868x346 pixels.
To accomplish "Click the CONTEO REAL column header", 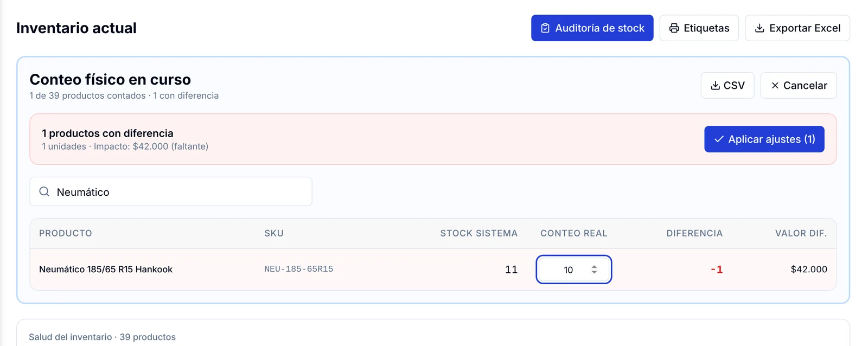I will (x=574, y=233).
